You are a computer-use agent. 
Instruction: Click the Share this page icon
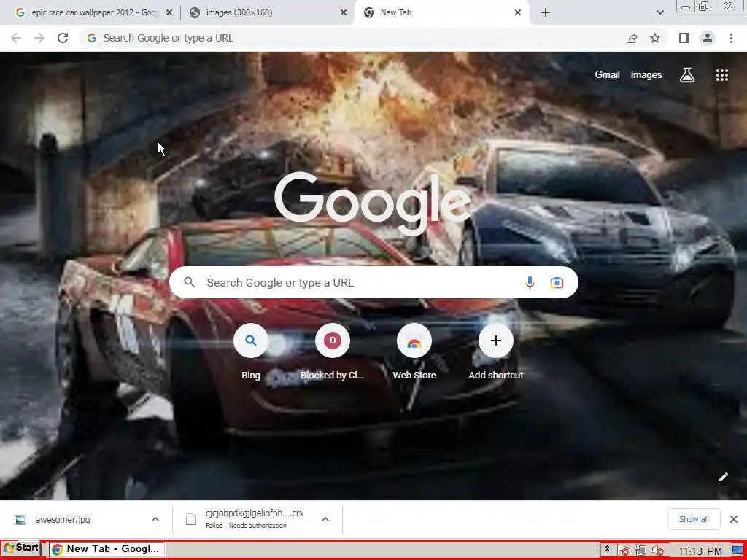[632, 38]
